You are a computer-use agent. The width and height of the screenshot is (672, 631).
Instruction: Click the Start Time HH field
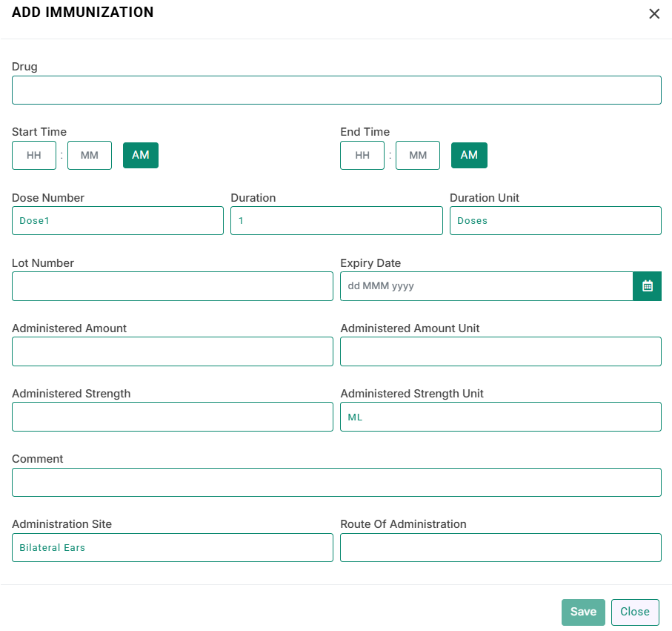pos(34,155)
